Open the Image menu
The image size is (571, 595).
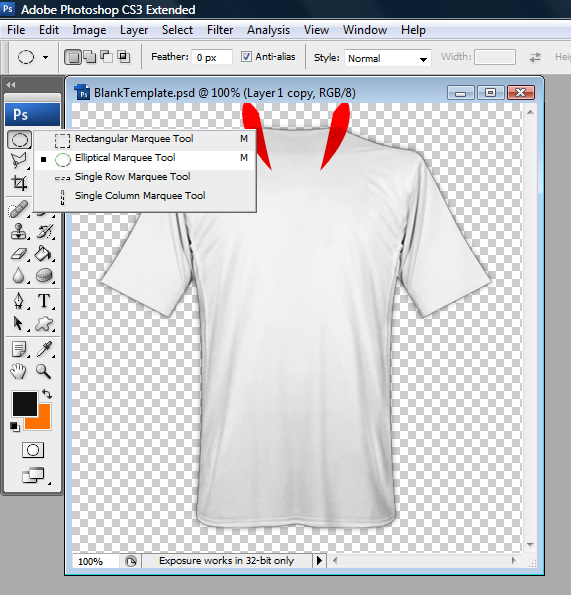(x=90, y=30)
